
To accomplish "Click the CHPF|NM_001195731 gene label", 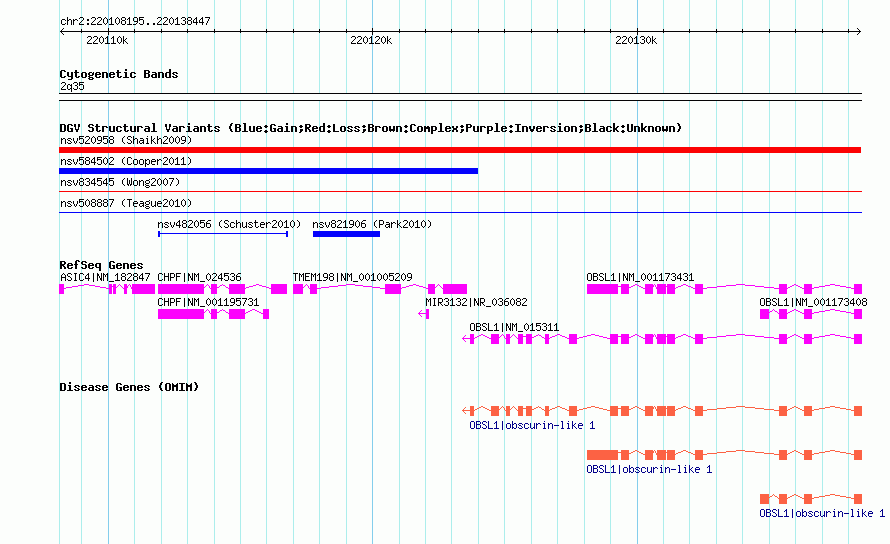I will pos(208,302).
